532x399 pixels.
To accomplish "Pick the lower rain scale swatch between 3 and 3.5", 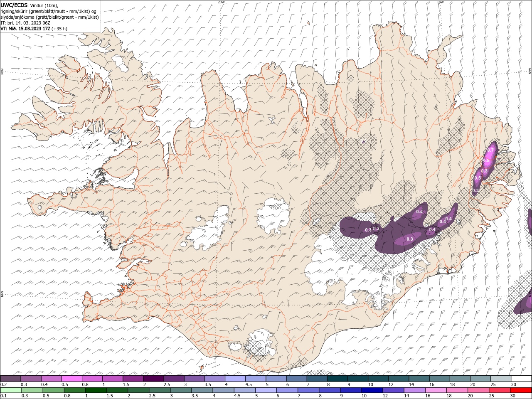I will point(180,390).
